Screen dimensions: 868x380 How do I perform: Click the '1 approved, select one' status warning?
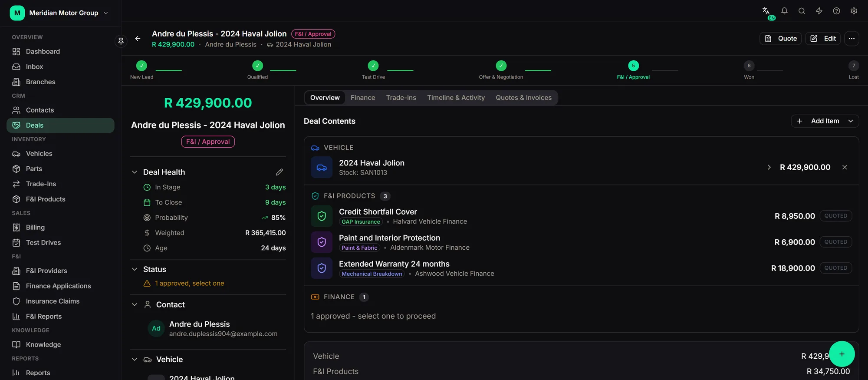tap(189, 284)
